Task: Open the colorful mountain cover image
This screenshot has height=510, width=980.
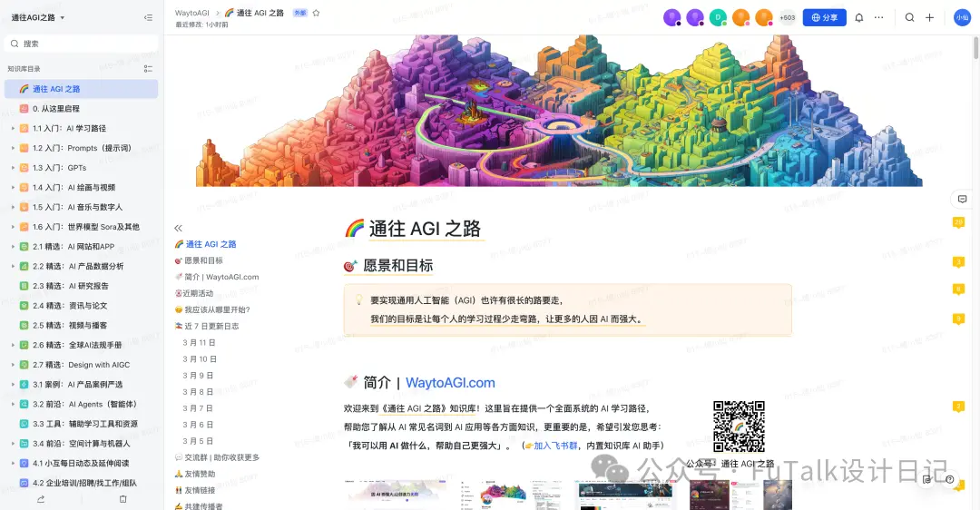Action: click(559, 111)
